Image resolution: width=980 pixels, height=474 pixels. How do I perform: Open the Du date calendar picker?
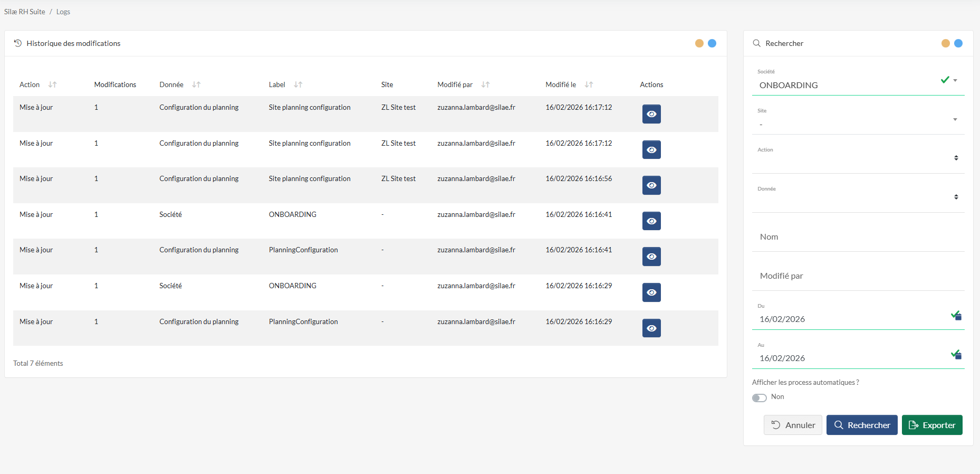point(957,316)
